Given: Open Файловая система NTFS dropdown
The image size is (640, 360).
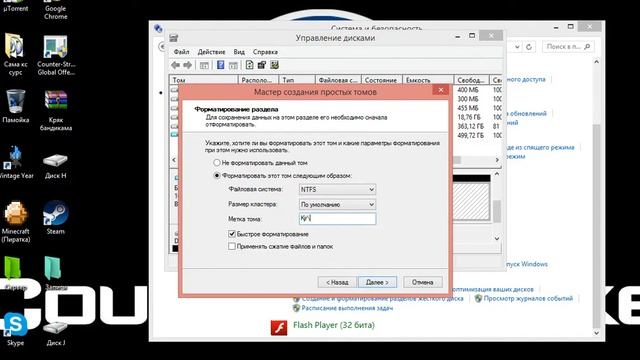Looking at the screenshot, I should pos(337,189).
